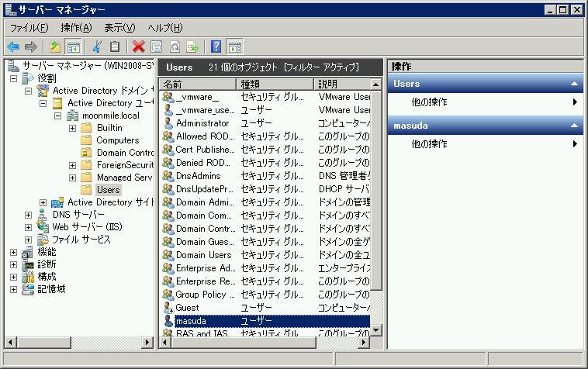Click 他の操作 under the masuda section

(x=429, y=144)
